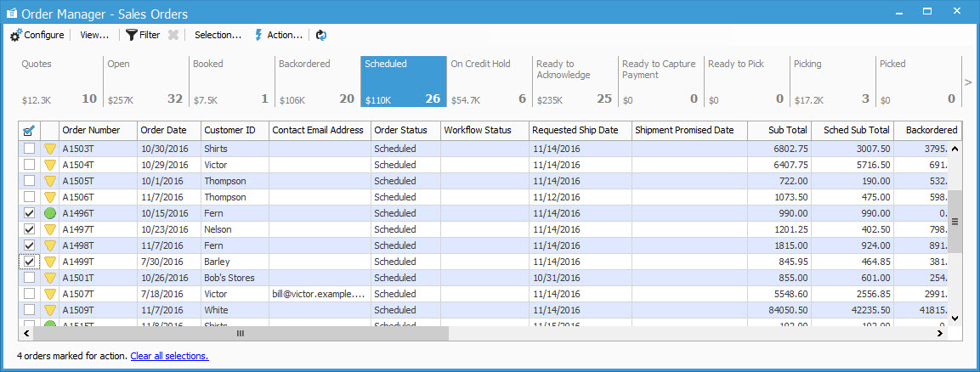980x372 pixels.
Task: Click yellow status icon for order A1503T
Action: pos(50,149)
